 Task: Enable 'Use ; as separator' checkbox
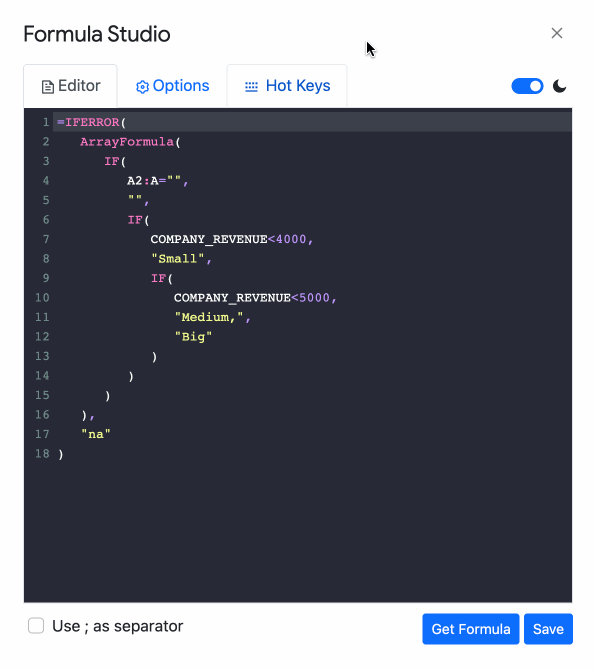[36, 626]
